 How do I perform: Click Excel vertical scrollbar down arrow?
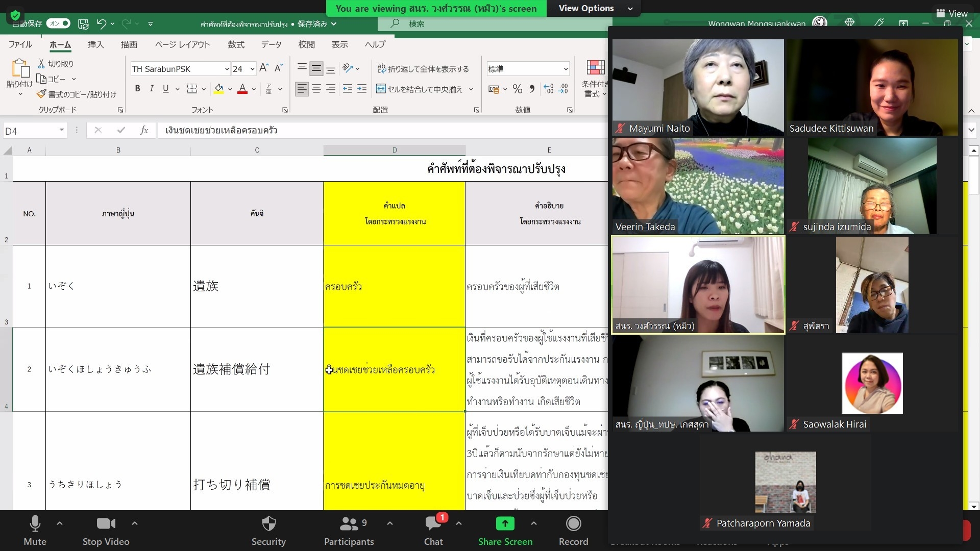point(973,506)
